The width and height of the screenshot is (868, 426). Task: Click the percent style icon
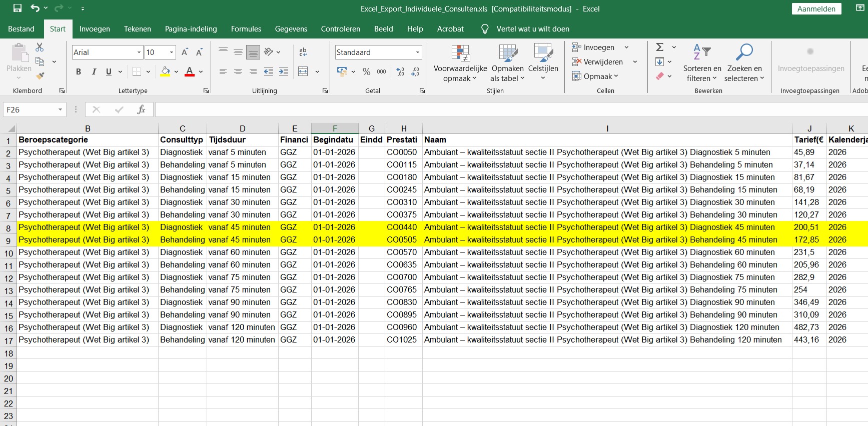[366, 71]
